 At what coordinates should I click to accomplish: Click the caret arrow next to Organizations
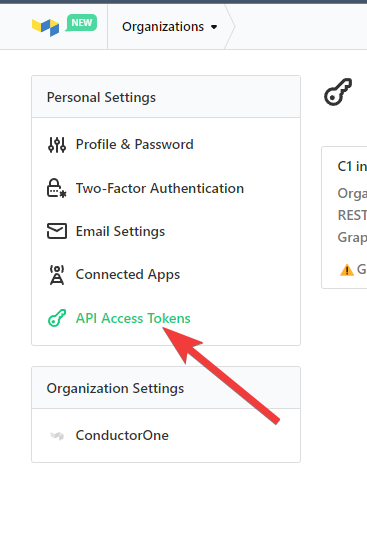pos(214,27)
